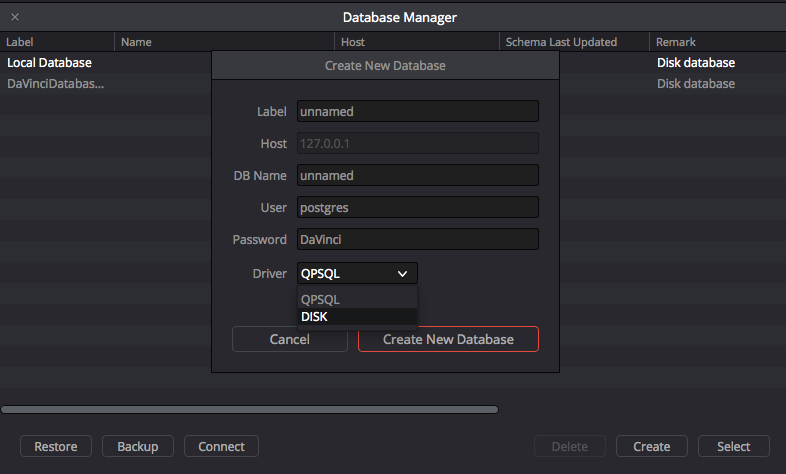786x474 pixels.
Task: Click the Create button at bottom
Action: point(651,446)
